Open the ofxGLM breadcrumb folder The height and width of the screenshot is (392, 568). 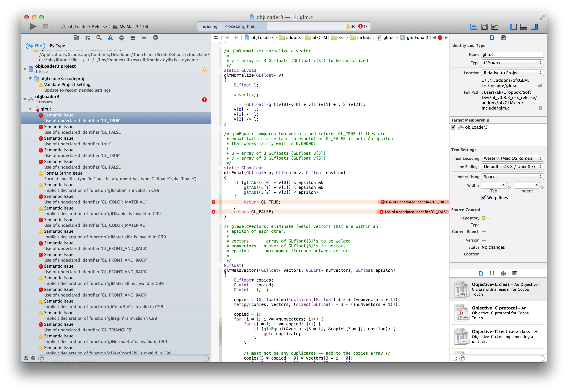(x=316, y=38)
